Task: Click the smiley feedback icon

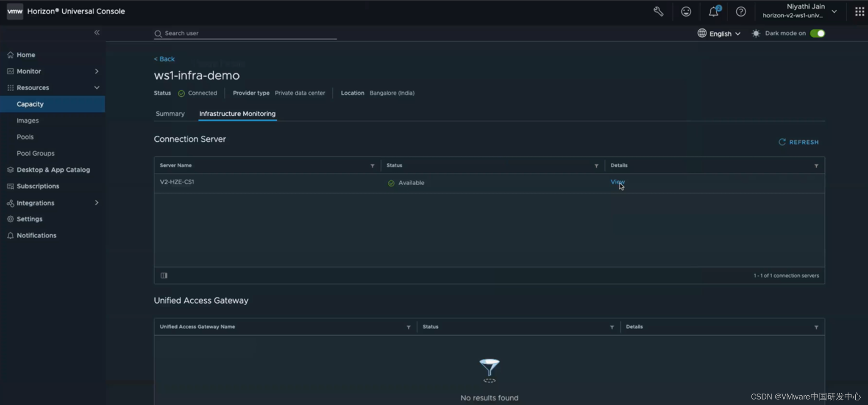Action: (x=686, y=11)
